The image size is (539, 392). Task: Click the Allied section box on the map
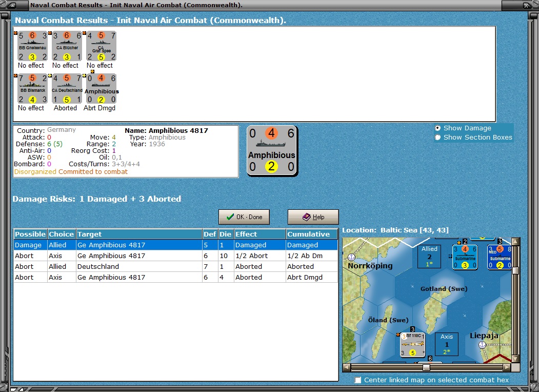click(x=429, y=257)
